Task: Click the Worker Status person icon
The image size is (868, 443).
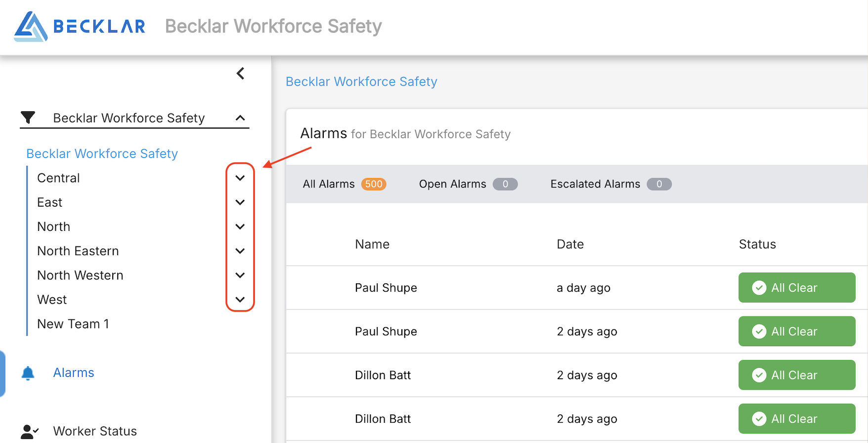Action: click(30, 431)
